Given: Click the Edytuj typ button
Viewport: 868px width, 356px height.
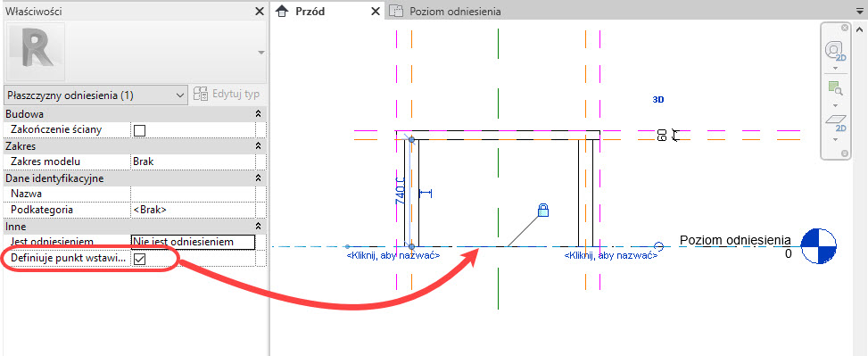Looking at the screenshot, I should pyautogui.click(x=227, y=94).
